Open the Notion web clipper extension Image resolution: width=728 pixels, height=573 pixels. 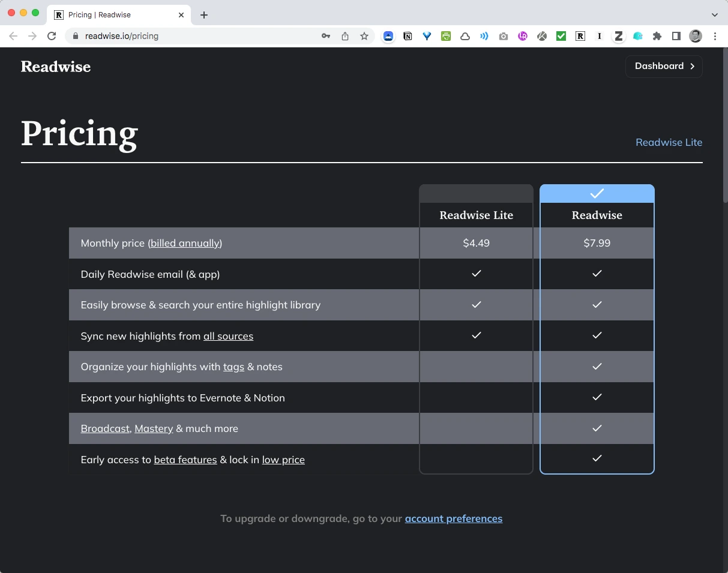408,36
